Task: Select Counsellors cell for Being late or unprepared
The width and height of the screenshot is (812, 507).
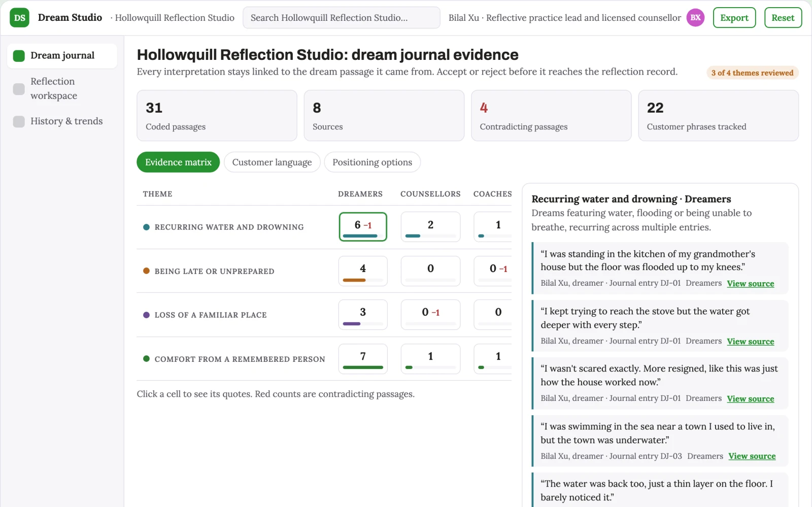Action: coord(430,271)
